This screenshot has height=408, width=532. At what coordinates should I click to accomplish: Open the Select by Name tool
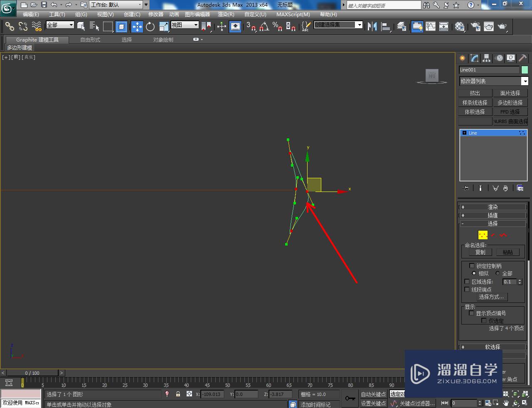[94, 27]
